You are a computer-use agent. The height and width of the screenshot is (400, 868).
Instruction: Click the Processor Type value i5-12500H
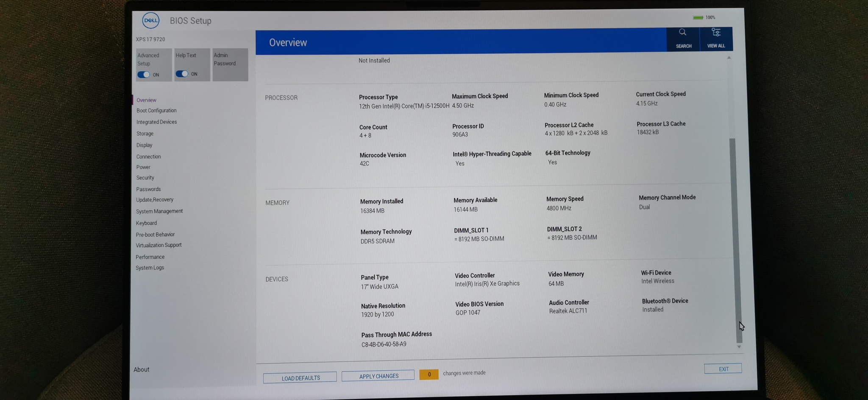[x=404, y=106]
